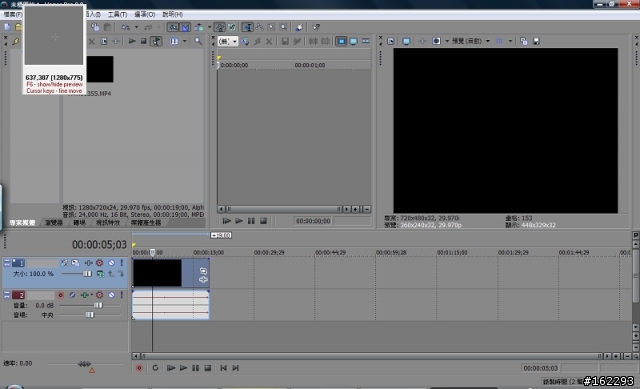Switch to the 專案媒體 tab
The height and width of the screenshot is (389, 640).
pos(22,223)
